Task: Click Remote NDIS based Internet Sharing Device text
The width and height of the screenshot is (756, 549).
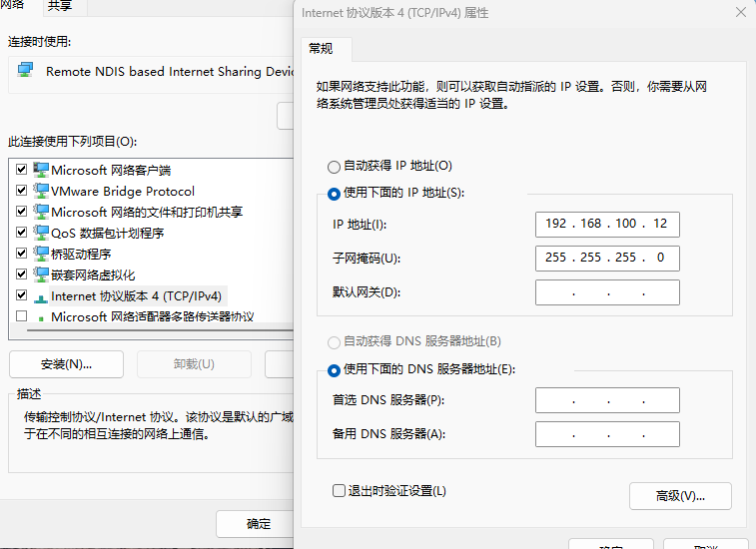Action: (170, 71)
